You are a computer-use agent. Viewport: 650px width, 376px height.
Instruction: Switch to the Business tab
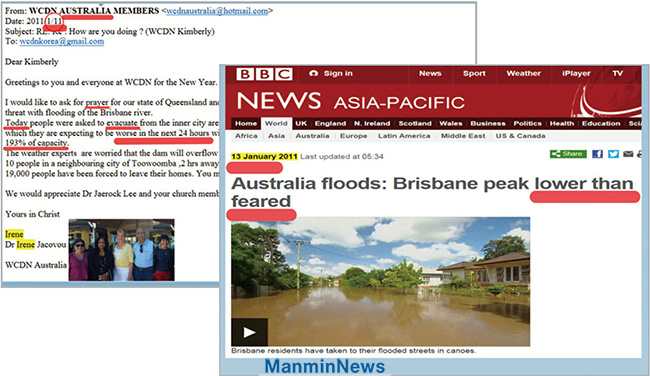tap(488, 124)
